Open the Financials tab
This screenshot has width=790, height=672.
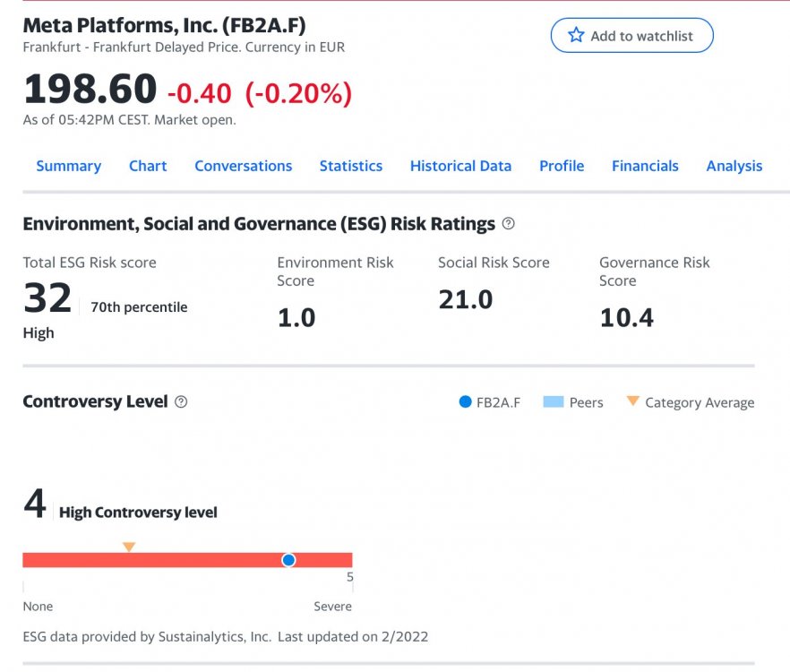click(645, 166)
